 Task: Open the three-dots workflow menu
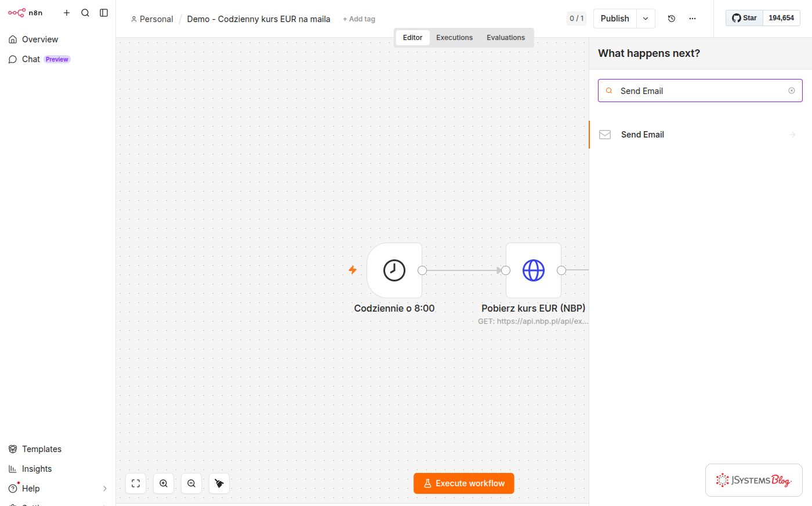pos(693,19)
